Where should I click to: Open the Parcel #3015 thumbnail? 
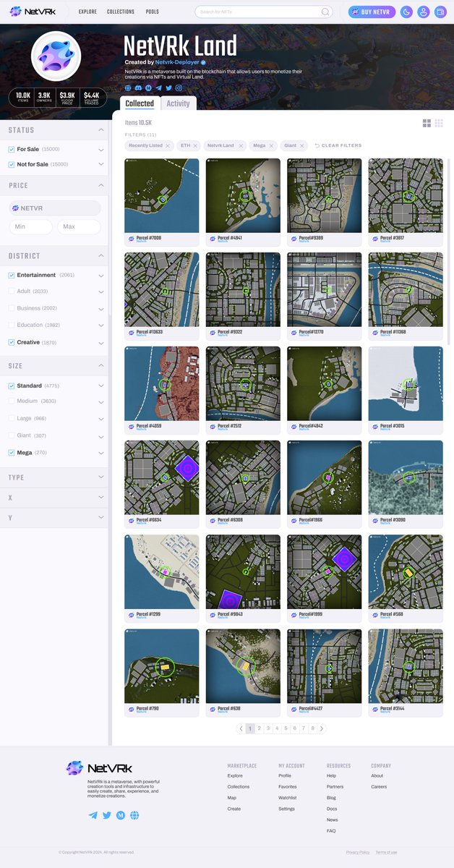coord(406,384)
